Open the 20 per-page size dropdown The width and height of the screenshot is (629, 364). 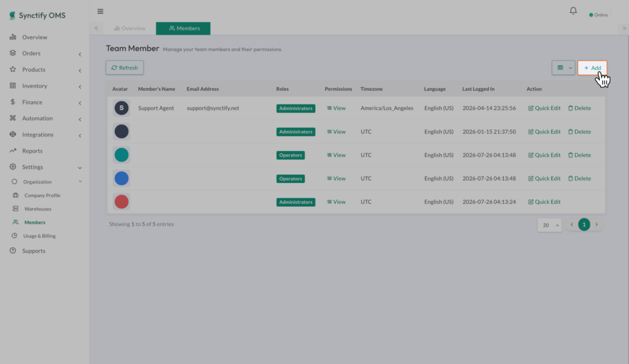pos(549,225)
